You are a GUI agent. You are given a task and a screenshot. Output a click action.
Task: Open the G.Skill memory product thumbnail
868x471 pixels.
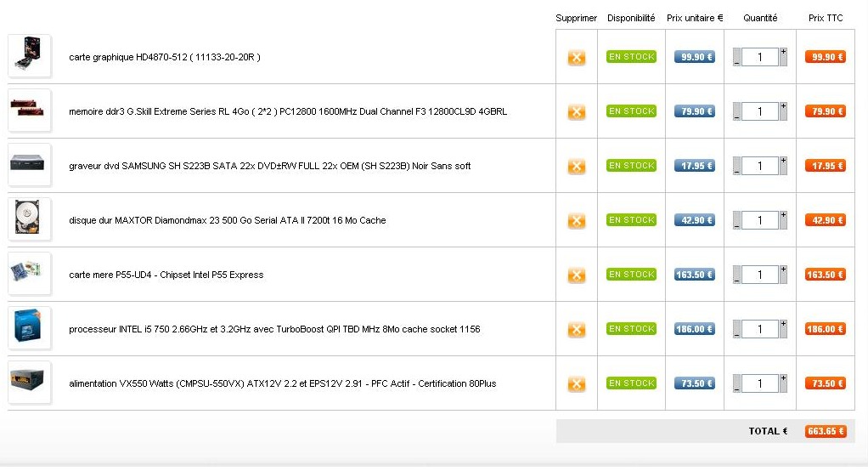pos(30,111)
